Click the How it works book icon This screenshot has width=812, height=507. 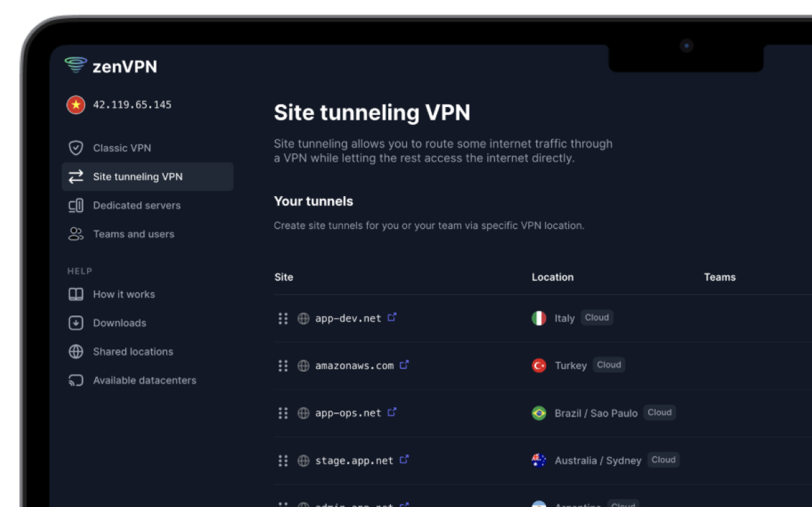tap(76, 294)
